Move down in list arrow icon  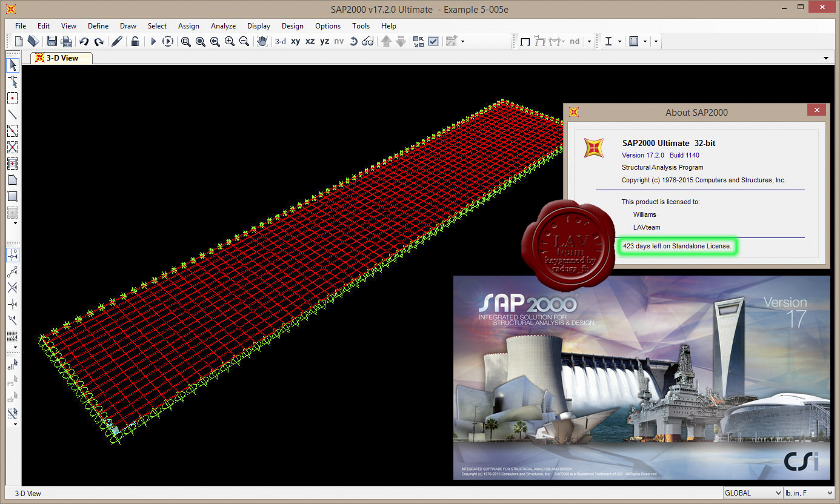(401, 41)
